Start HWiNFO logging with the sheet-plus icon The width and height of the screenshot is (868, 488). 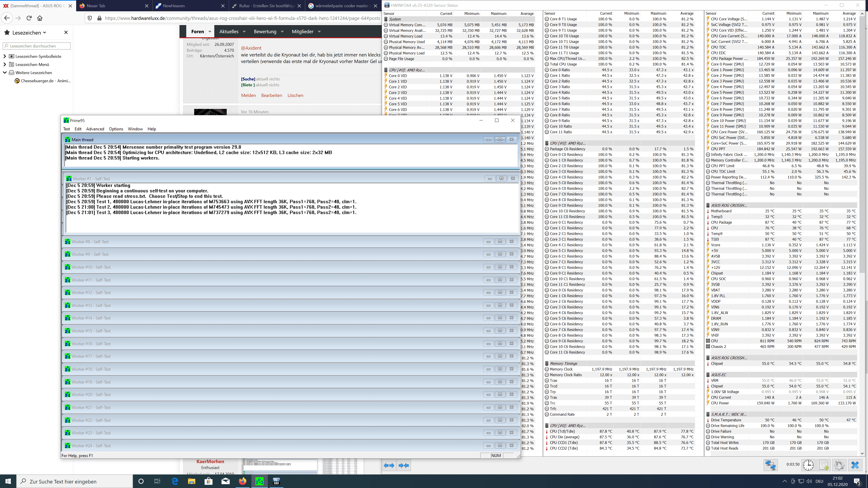[823, 465]
